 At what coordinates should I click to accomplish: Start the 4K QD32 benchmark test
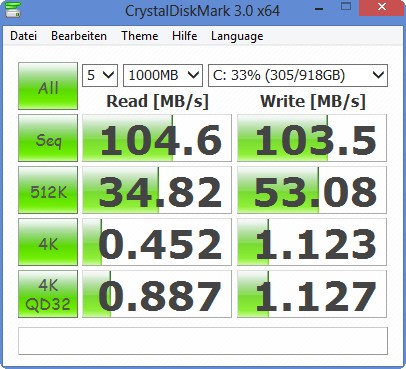pos(48,294)
